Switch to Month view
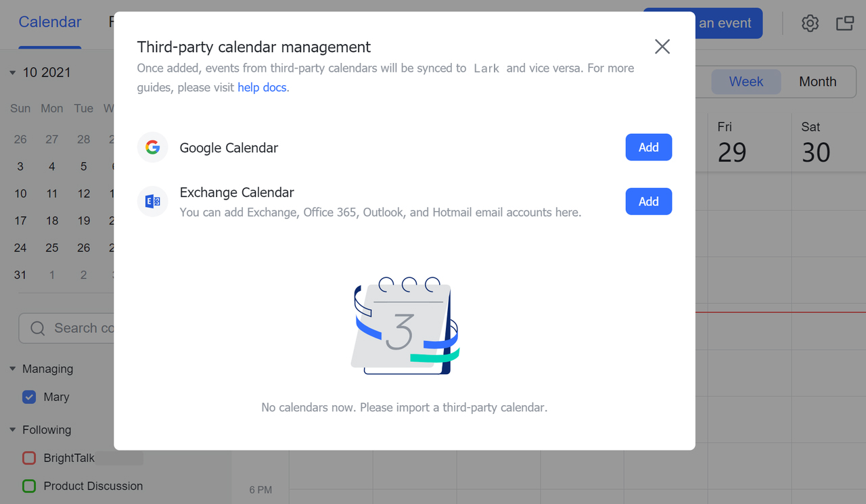Screen dimensions: 866x504 click(x=817, y=82)
